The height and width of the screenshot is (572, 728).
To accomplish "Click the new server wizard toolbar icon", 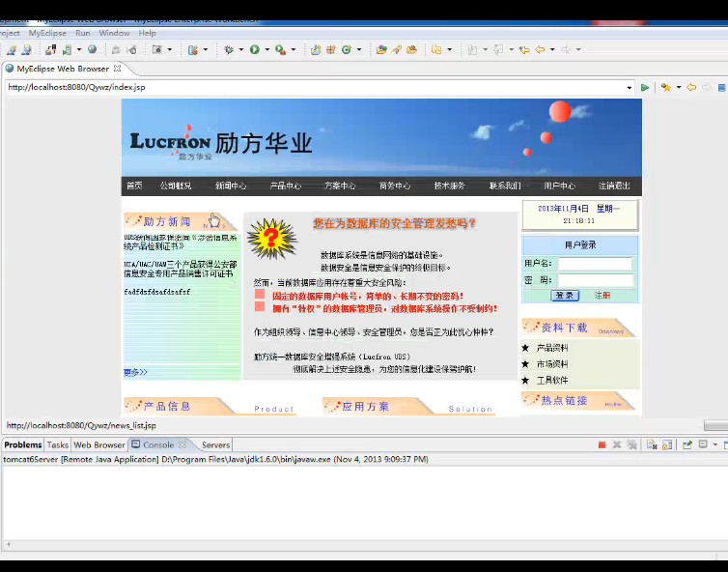I will 67,49.
